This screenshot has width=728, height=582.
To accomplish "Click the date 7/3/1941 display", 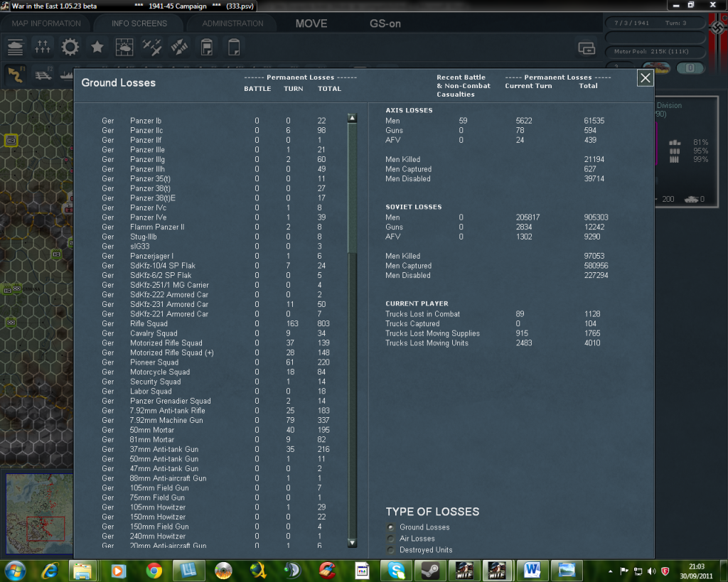I will pos(631,23).
